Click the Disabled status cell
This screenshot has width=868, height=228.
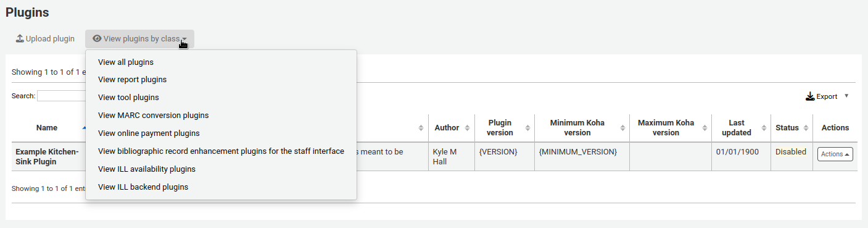pos(792,156)
